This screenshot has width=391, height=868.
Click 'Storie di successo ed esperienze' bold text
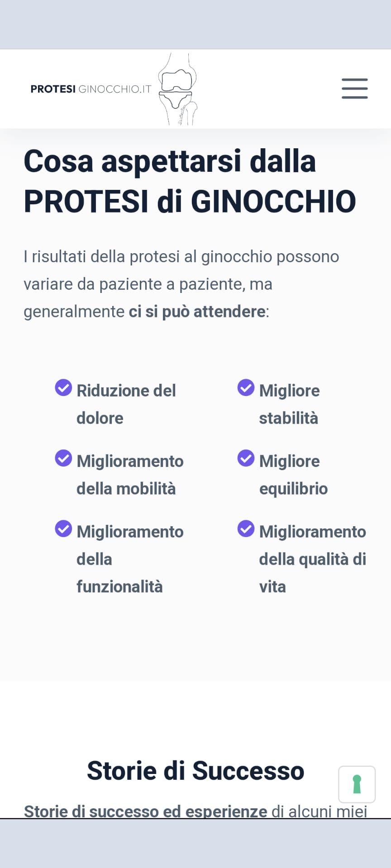(145, 811)
